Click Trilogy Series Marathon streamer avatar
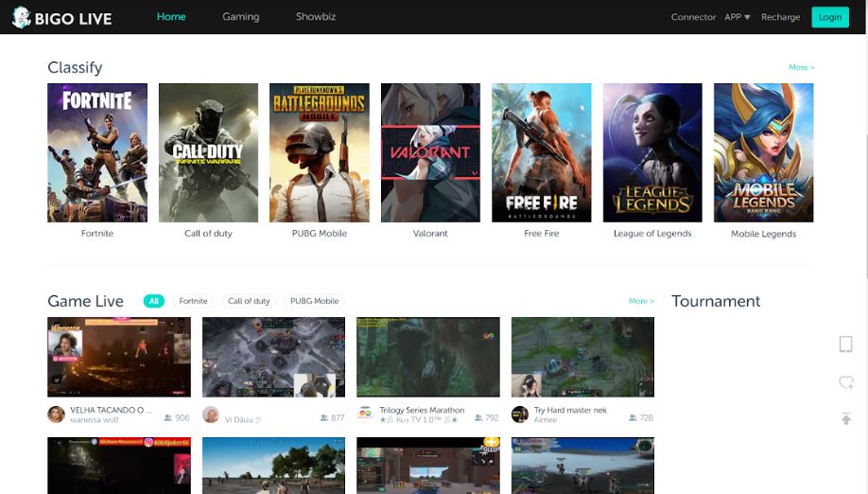The width and height of the screenshot is (868, 494). (x=365, y=415)
